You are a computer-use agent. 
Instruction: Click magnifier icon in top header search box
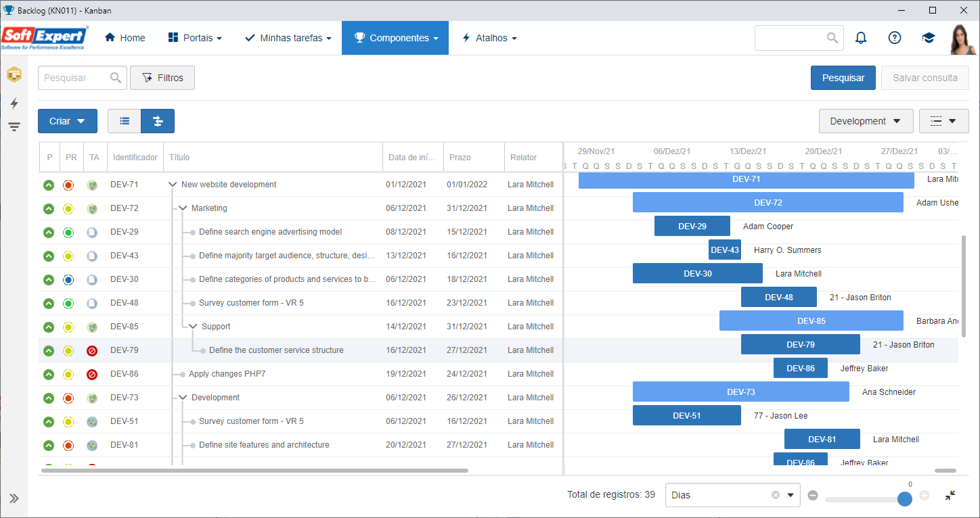pos(832,38)
